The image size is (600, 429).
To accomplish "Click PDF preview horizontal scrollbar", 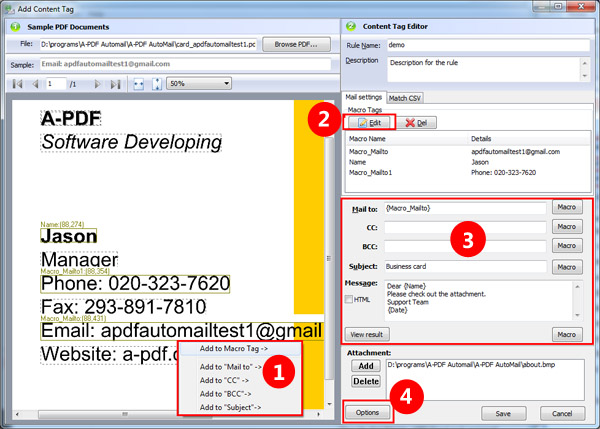I will 125,414.
